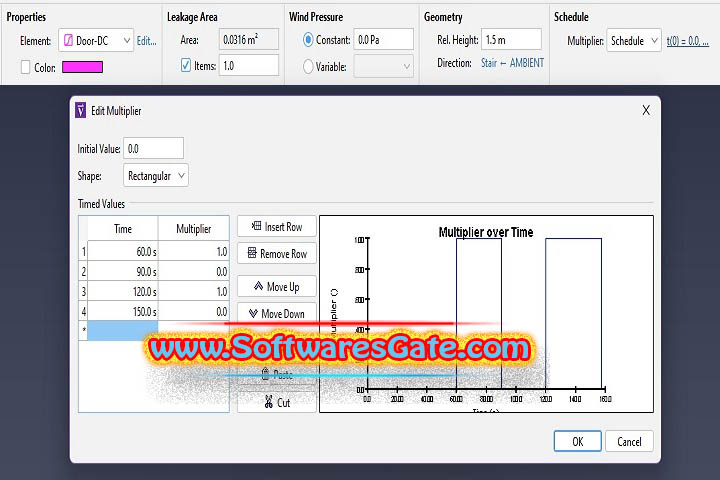The image size is (720, 480).
Task: Click the Leakage Area field 0.0316 m²
Action: (249, 39)
